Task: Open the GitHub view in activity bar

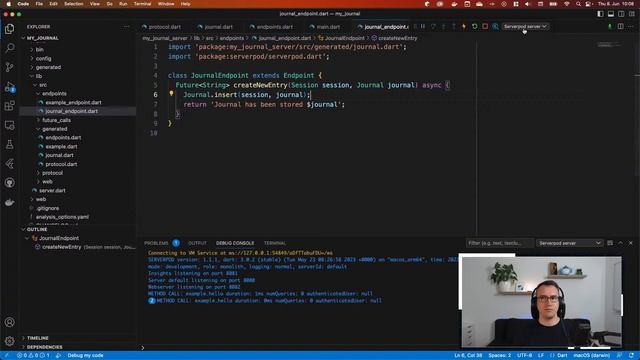Action: point(9,182)
